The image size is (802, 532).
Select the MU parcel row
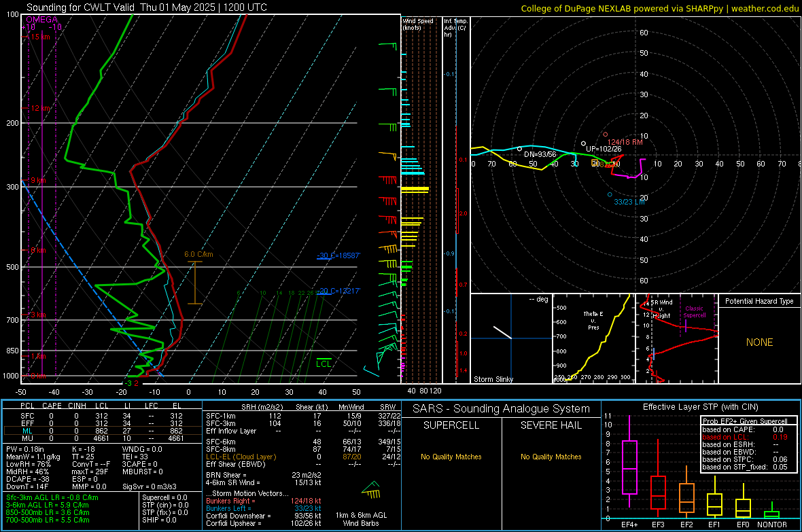[103, 438]
